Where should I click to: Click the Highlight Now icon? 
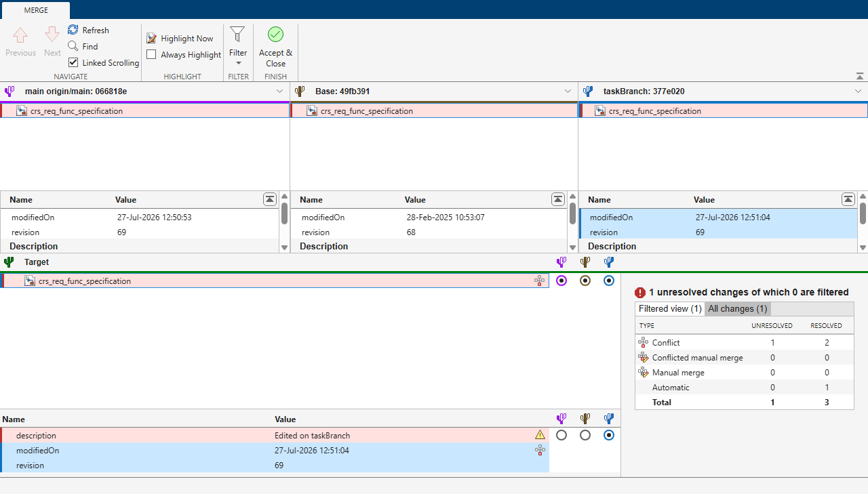coord(152,39)
